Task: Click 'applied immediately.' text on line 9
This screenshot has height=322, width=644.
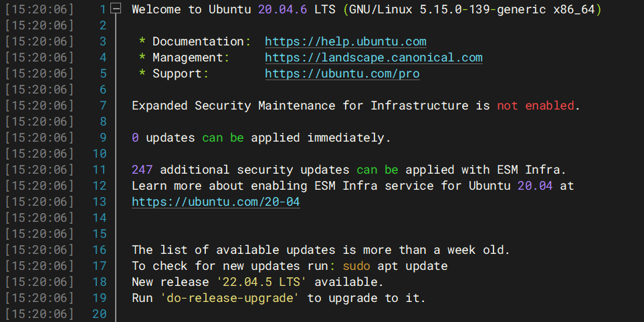Action: [x=321, y=138]
